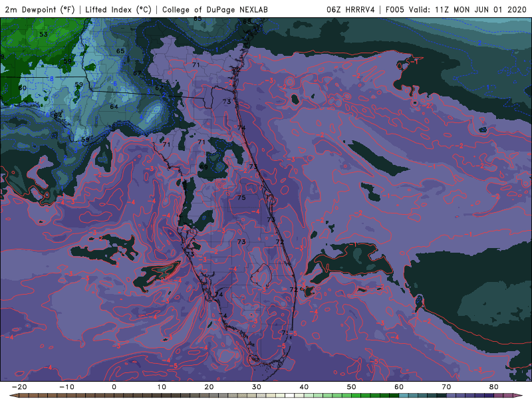Image resolution: width=532 pixels, height=399 pixels.
Task: Click the '2m Dewpoint (°F)' title text
Action: point(40,9)
